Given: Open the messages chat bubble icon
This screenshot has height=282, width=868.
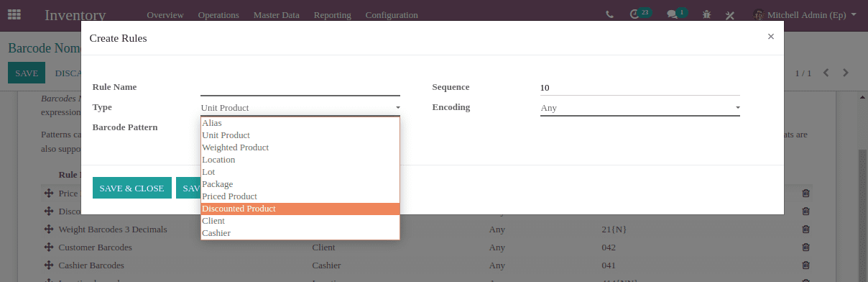Looking at the screenshot, I should point(676,14).
